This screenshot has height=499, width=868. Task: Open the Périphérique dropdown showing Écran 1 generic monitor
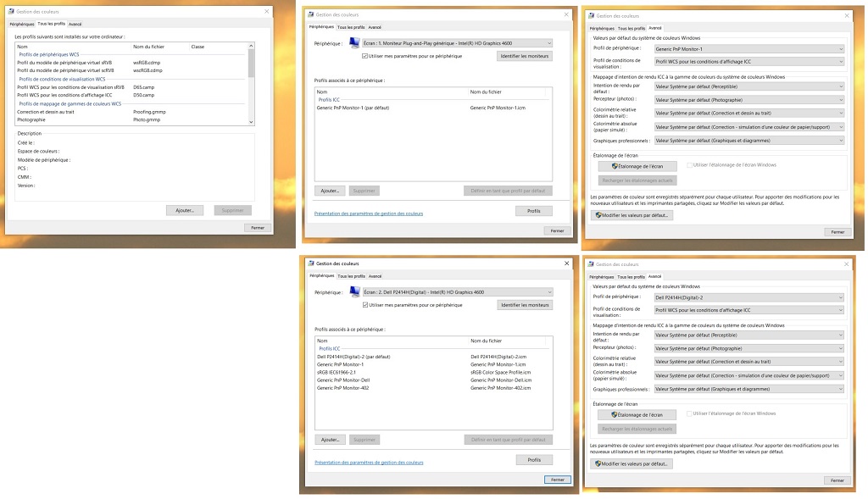456,43
